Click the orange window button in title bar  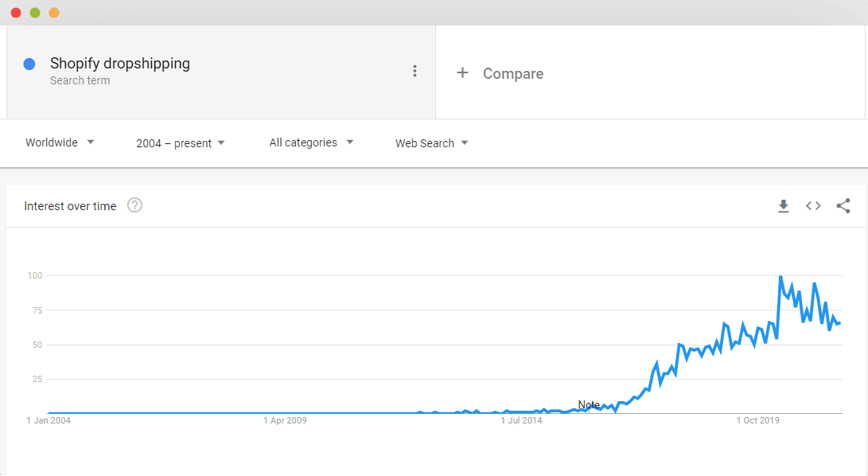53,13
